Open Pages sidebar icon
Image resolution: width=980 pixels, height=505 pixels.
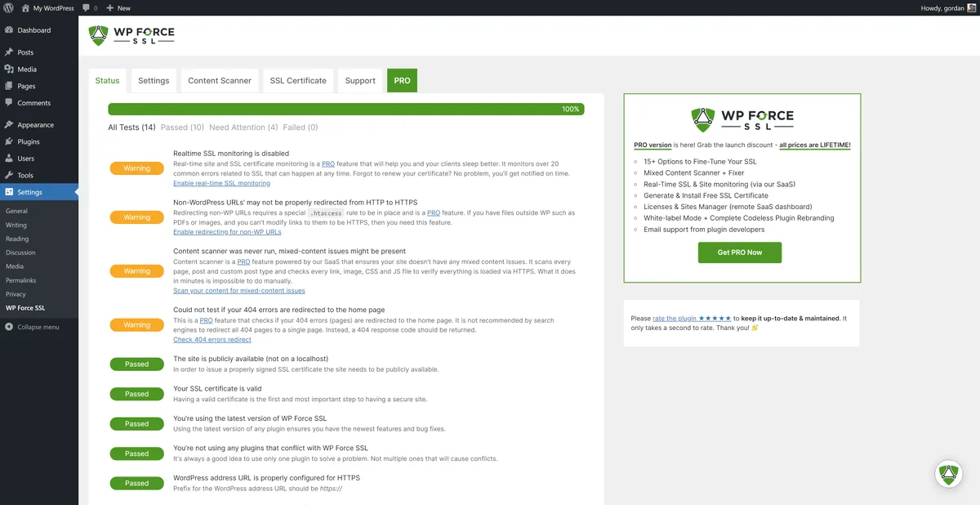point(9,86)
